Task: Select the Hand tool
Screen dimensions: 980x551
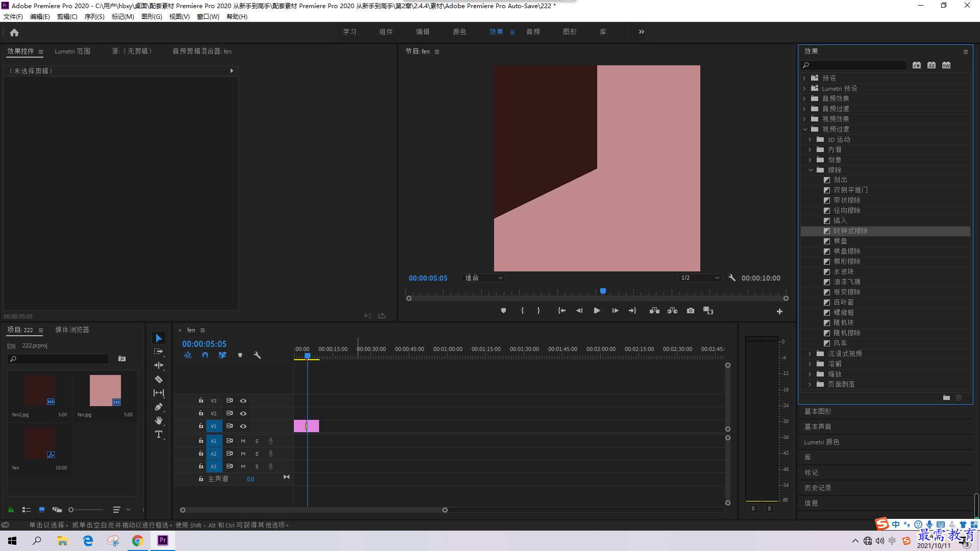Action: (159, 420)
